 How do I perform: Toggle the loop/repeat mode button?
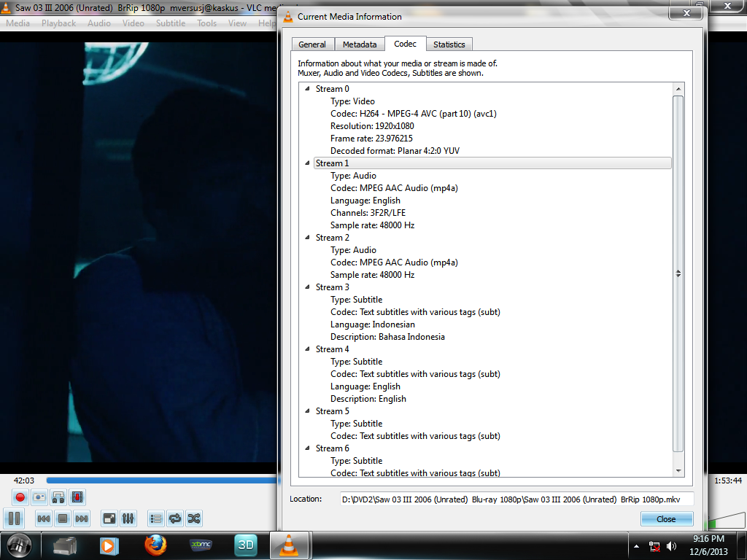[175, 518]
